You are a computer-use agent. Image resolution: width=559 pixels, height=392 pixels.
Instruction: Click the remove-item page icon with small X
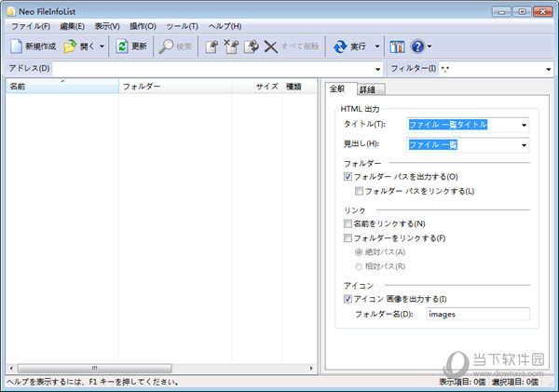231,47
